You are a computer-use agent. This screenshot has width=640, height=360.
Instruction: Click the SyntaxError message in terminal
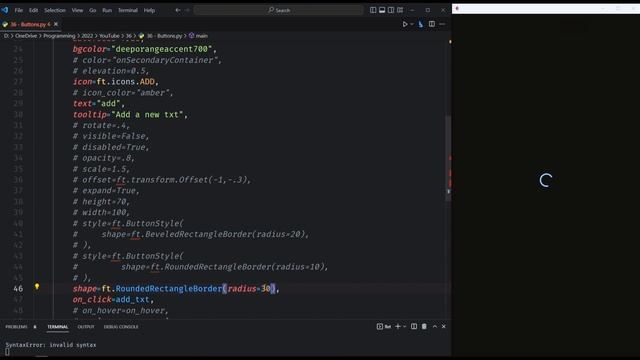pos(51,345)
